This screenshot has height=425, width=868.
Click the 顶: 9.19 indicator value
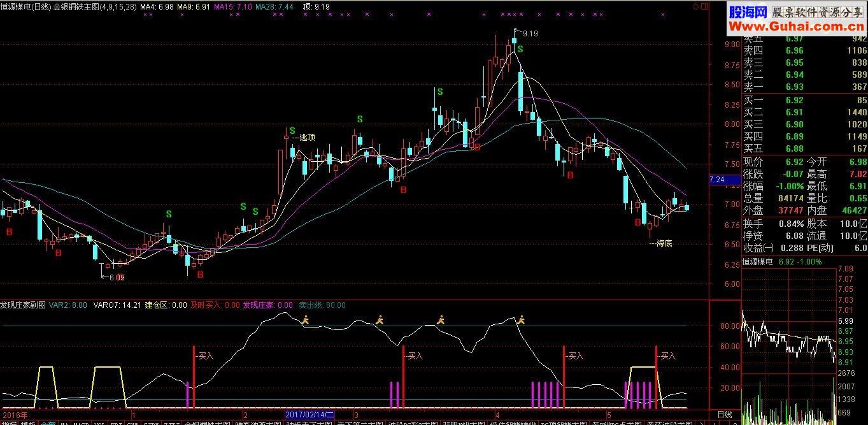317,6
